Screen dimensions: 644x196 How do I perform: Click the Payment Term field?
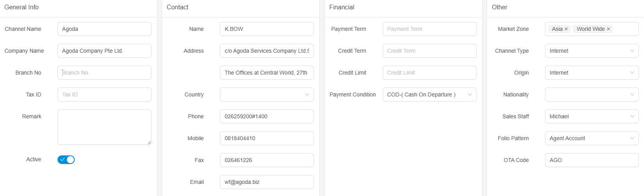point(429,29)
